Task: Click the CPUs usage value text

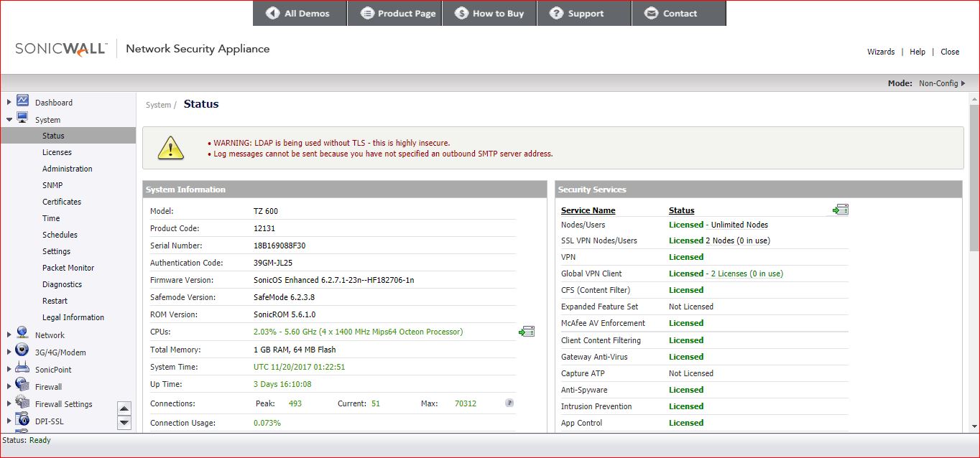Action: pos(359,332)
